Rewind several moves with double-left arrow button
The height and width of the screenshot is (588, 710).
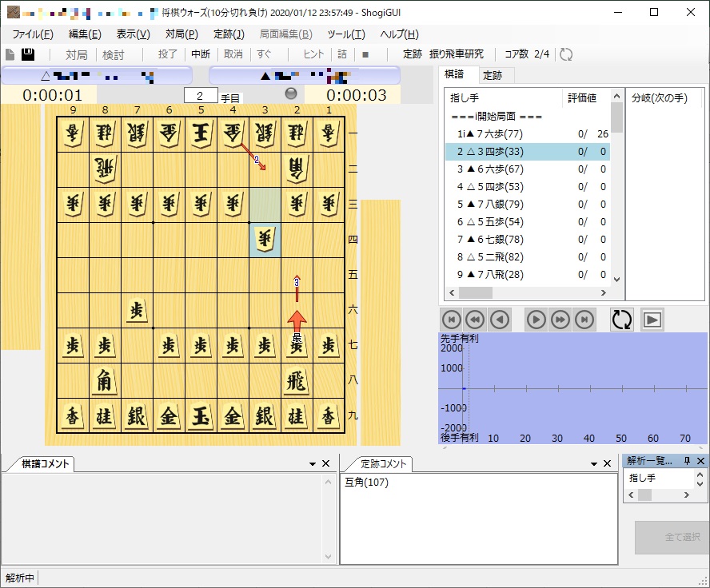[475, 320]
